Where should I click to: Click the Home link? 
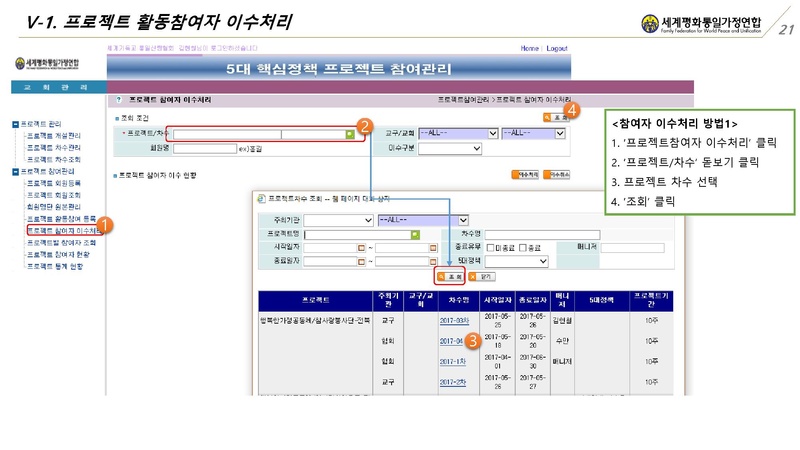[530, 48]
